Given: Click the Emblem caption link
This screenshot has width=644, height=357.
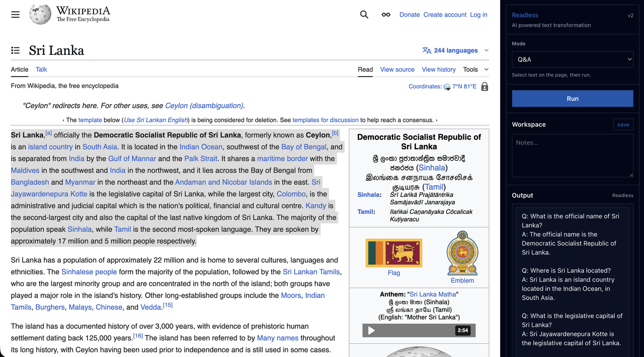Looking at the screenshot, I should tap(462, 280).
